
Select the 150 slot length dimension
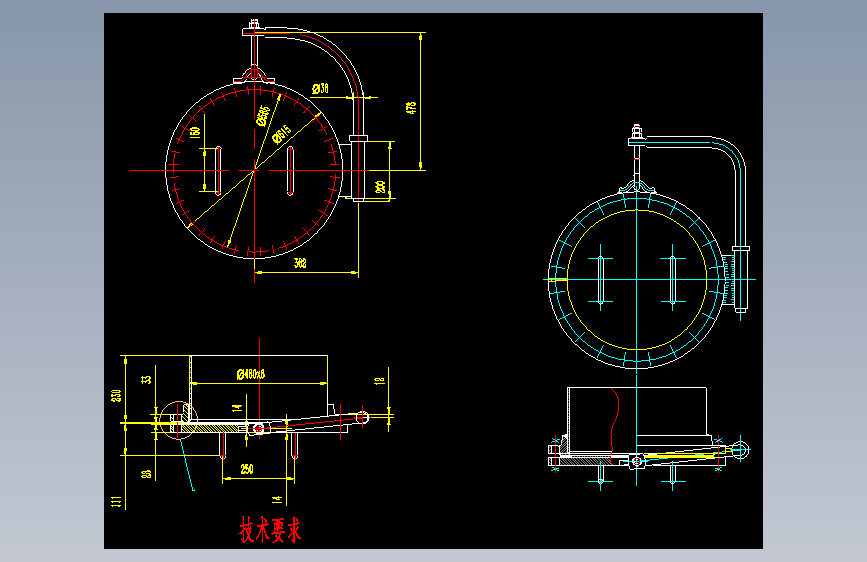(195, 133)
